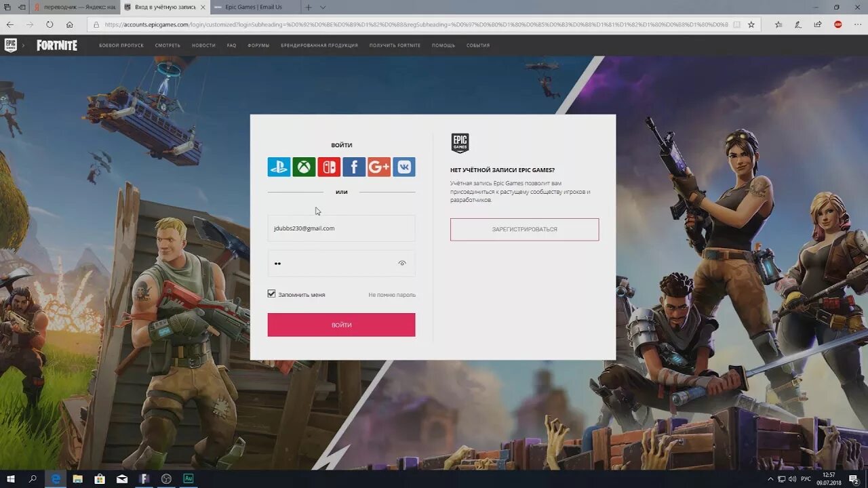This screenshot has width=868, height=488.
Task: Open НОВОСТИ menu item
Action: [x=203, y=45]
